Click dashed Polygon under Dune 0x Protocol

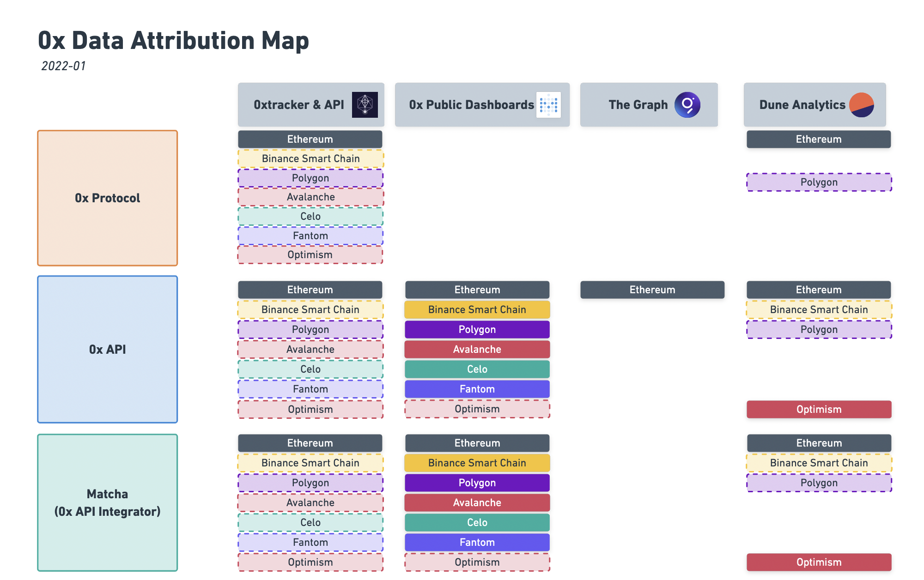819,182
